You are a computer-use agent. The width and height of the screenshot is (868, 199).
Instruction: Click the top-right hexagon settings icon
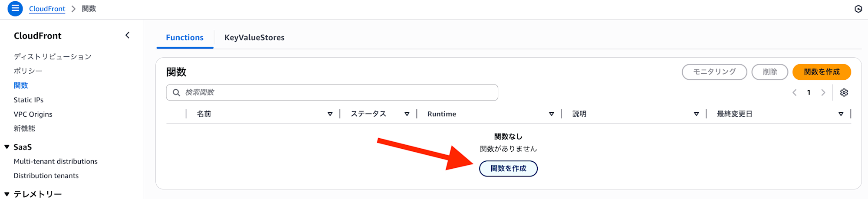tap(858, 9)
